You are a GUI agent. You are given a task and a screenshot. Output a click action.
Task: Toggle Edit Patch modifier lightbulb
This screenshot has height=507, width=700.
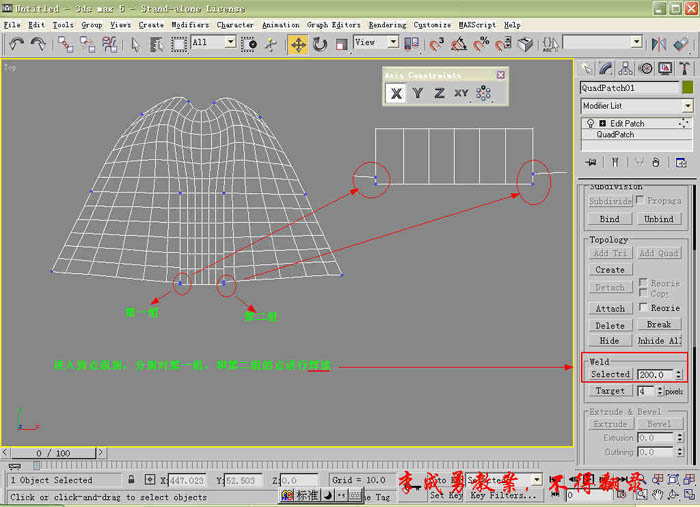(590, 123)
